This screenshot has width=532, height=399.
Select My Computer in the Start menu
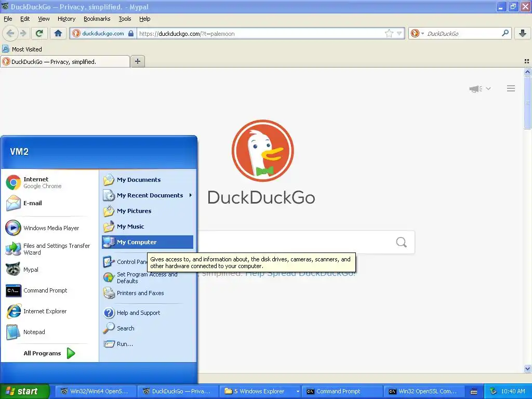point(148,242)
